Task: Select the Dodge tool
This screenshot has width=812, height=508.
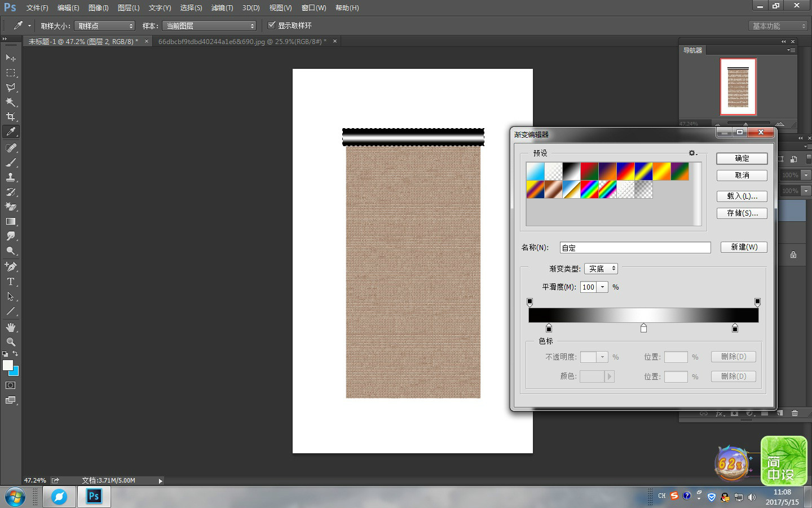Action: pos(11,251)
